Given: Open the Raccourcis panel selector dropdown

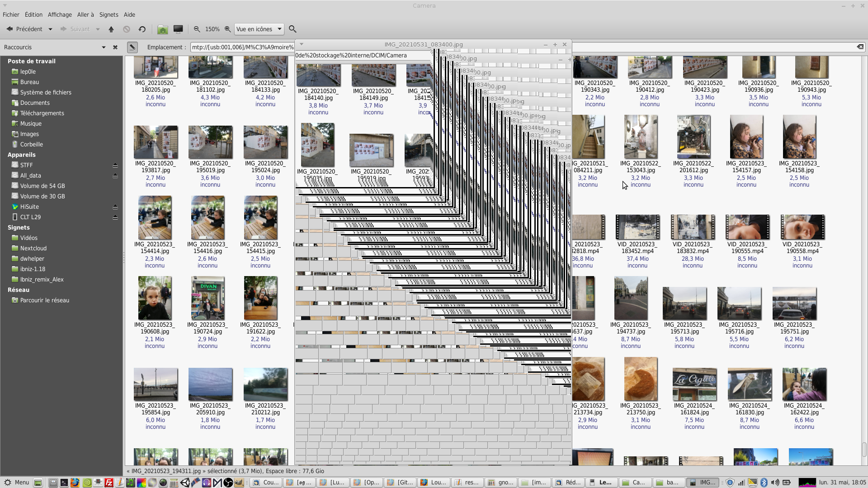Looking at the screenshot, I should (x=104, y=47).
